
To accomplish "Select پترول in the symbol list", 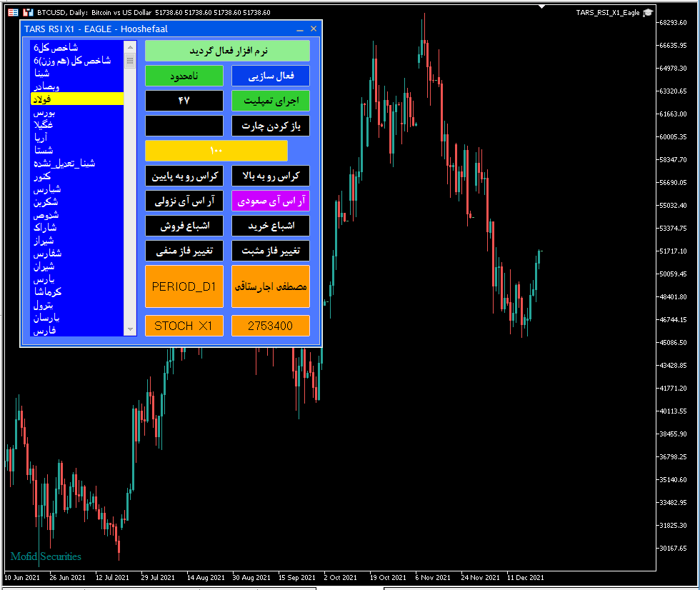I will 77,305.
